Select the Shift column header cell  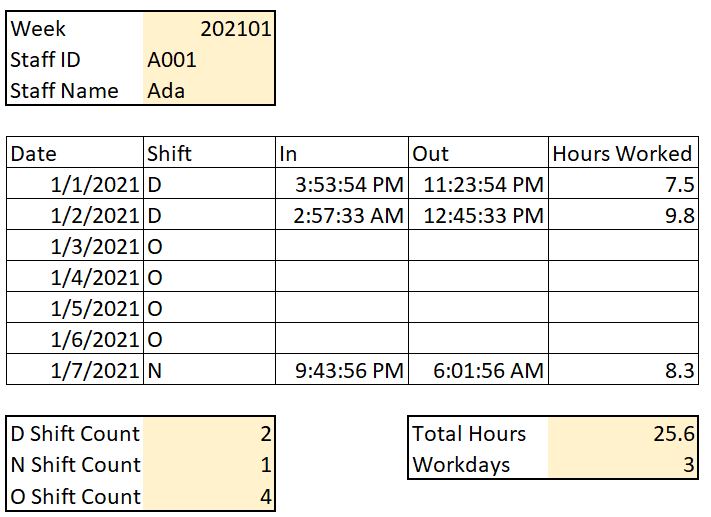click(209, 153)
